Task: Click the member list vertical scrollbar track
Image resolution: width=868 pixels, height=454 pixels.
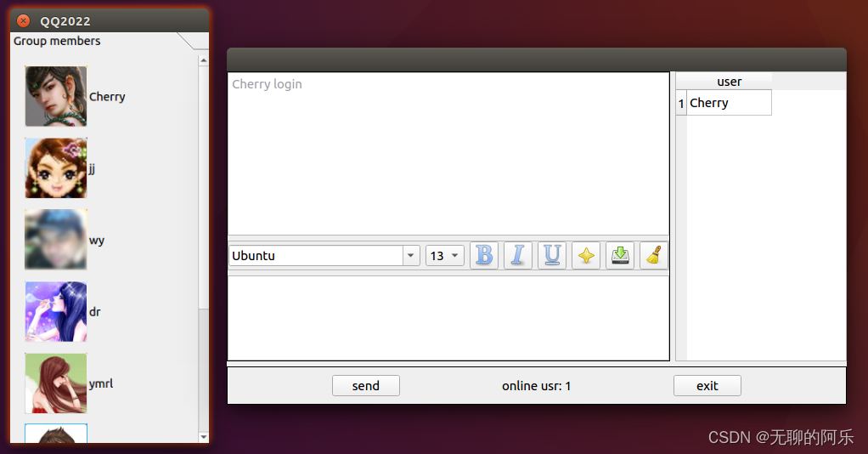Action: [x=204, y=370]
